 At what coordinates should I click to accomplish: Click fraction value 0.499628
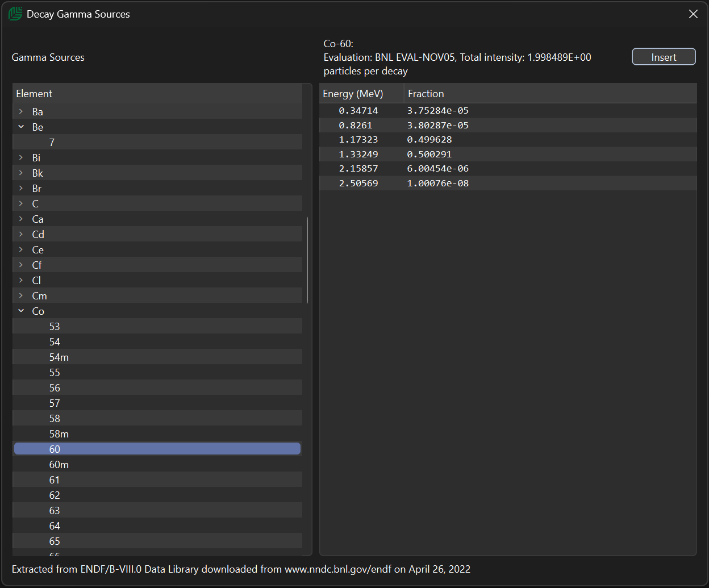point(429,139)
